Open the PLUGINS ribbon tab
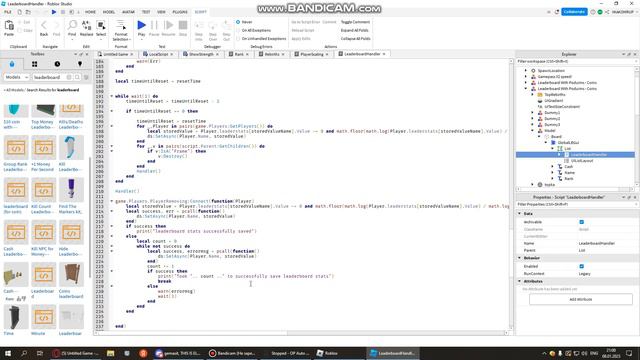 pyautogui.click(x=180, y=12)
